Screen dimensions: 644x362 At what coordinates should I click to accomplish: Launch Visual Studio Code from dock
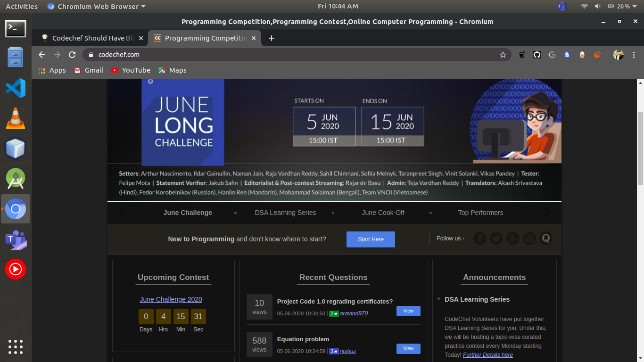click(x=16, y=88)
